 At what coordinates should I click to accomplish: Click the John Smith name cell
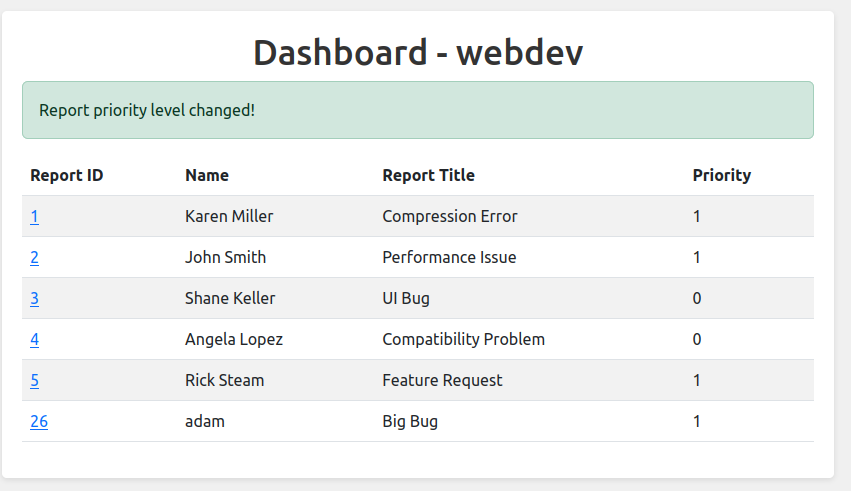coord(225,257)
